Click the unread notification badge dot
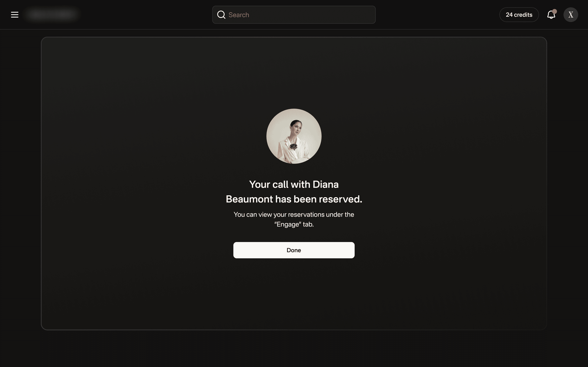Screen dimensions: 588x367 [x=555, y=11]
